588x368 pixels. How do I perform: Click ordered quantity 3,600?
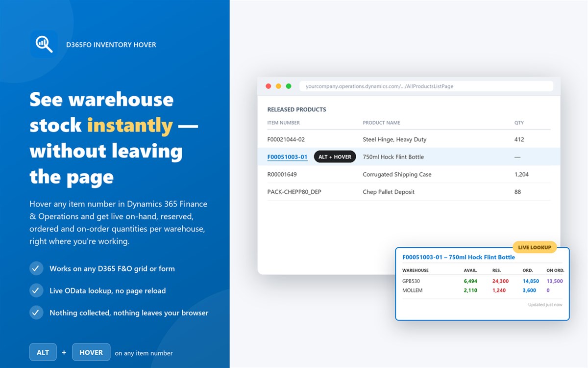[x=529, y=290]
